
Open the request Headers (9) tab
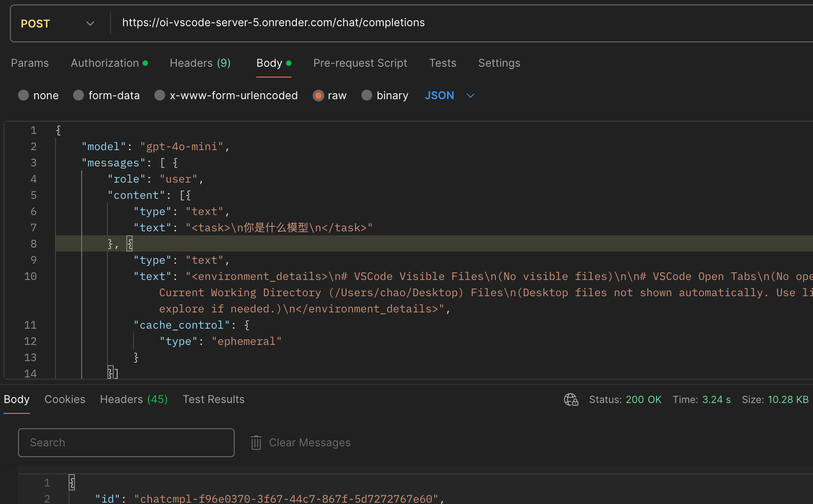[x=200, y=63]
